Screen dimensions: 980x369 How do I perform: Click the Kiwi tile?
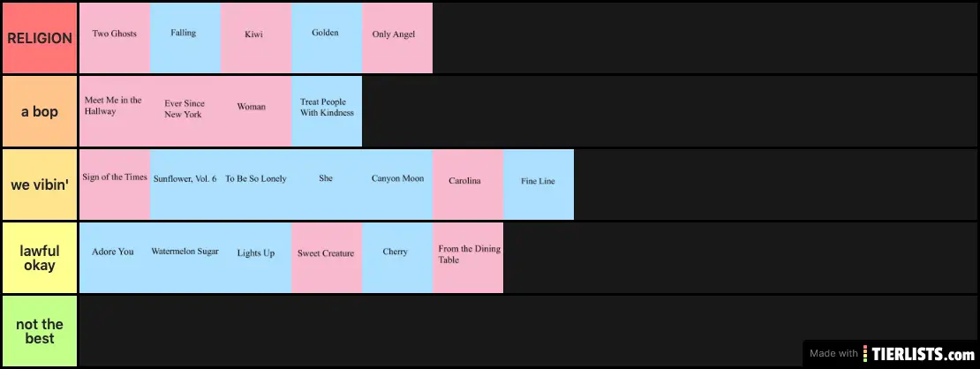tap(256, 38)
